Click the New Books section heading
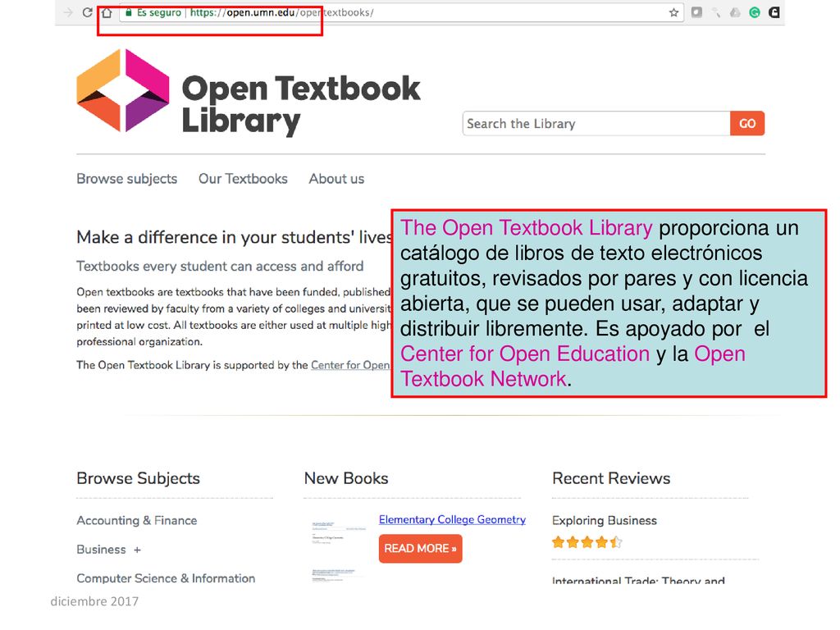The height and width of the screenshot is (630, 840). coord(346,478)
